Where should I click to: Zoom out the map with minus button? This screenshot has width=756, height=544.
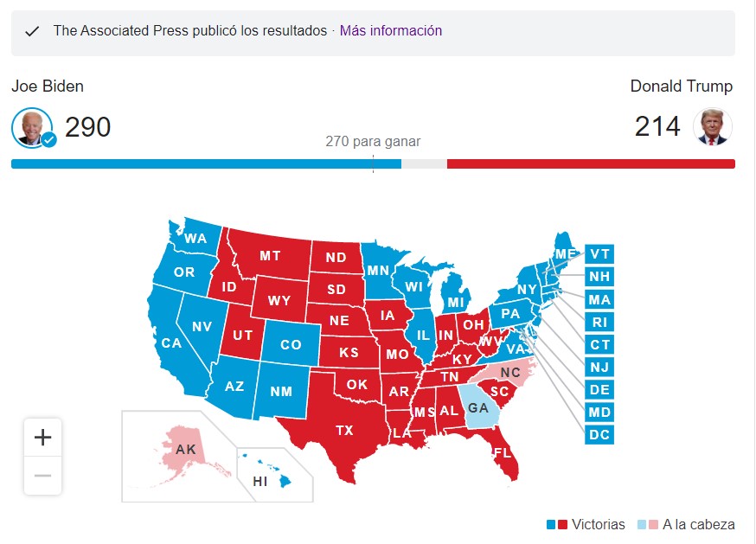pyautogui.click(x=43, y=476)
